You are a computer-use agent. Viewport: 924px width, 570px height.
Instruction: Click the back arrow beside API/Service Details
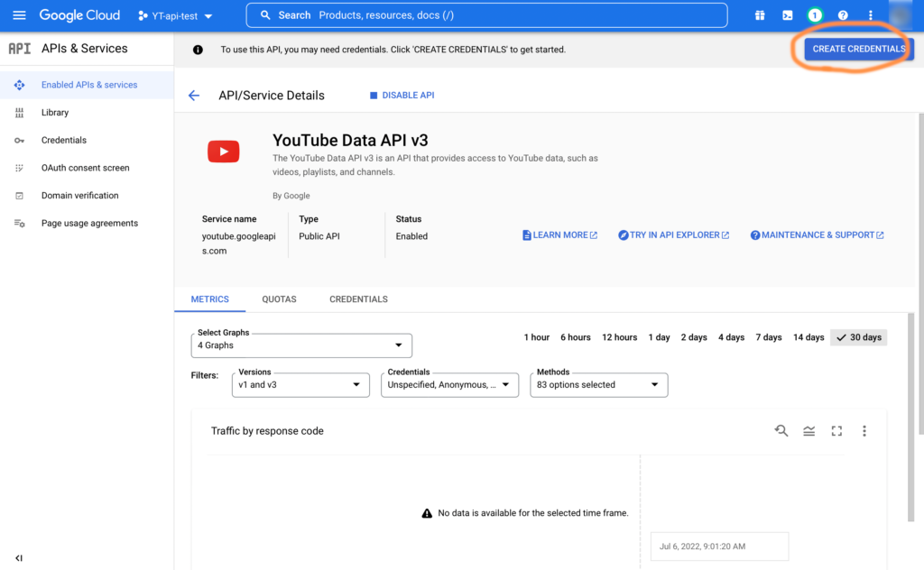pyautogui.click(x=193, y=96)
